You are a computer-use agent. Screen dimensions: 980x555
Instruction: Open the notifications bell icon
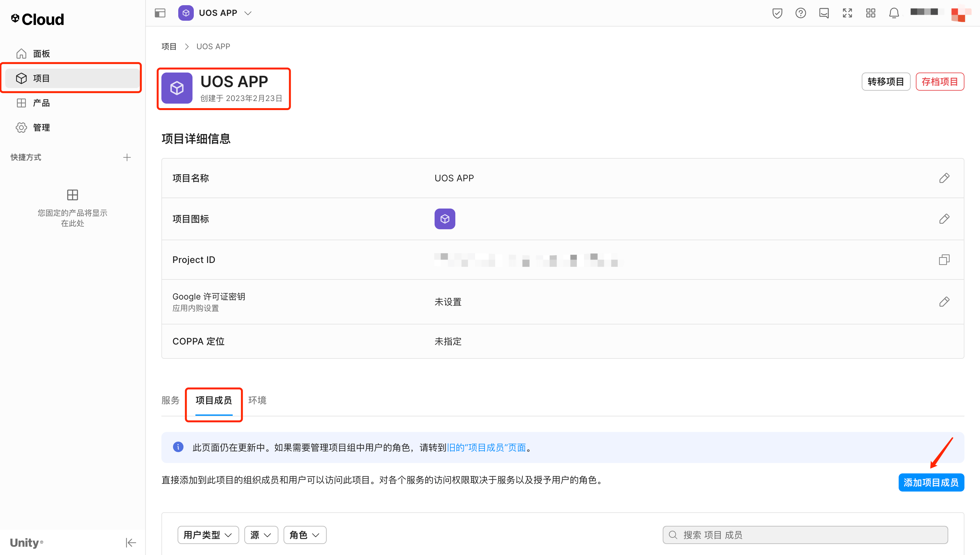894,13
